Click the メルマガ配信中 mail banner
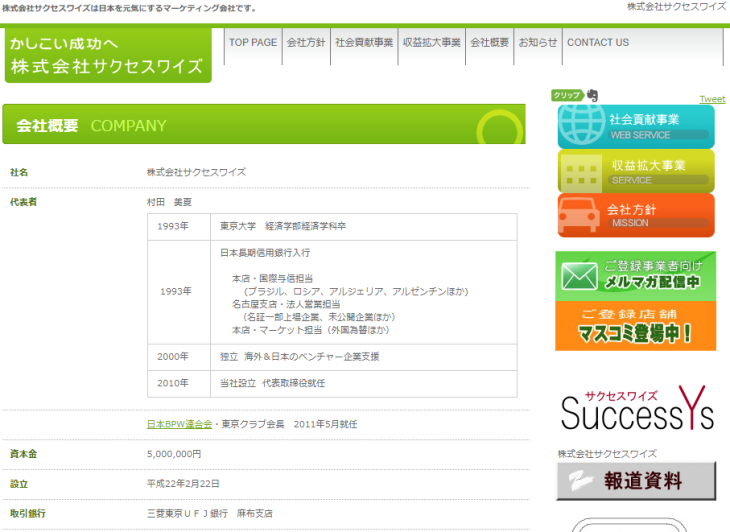Image resolution: width=730 pixels, height=532 pixels. coord(635,276)
